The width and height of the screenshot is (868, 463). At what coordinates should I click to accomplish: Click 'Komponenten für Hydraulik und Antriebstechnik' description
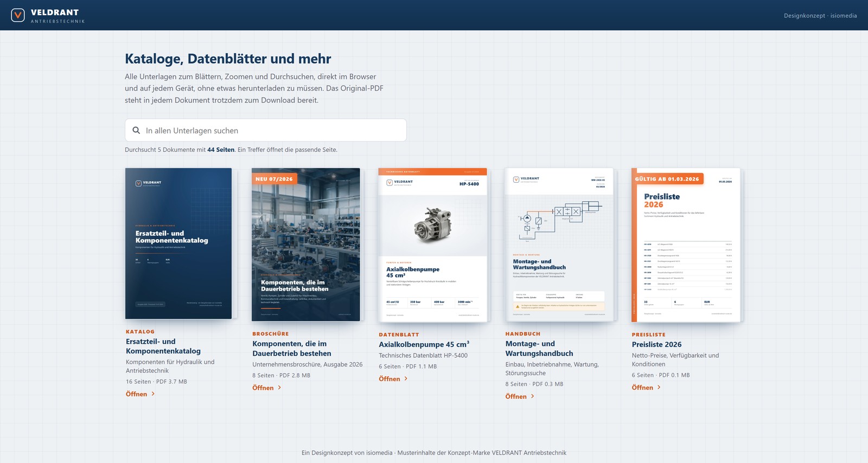(170, 366)
